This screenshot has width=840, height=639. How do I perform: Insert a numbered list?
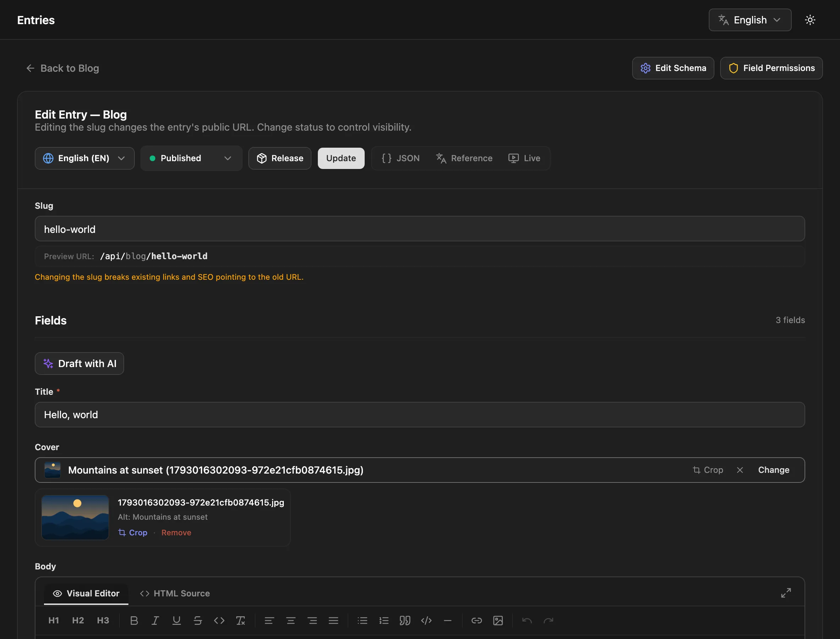(383, 621)
